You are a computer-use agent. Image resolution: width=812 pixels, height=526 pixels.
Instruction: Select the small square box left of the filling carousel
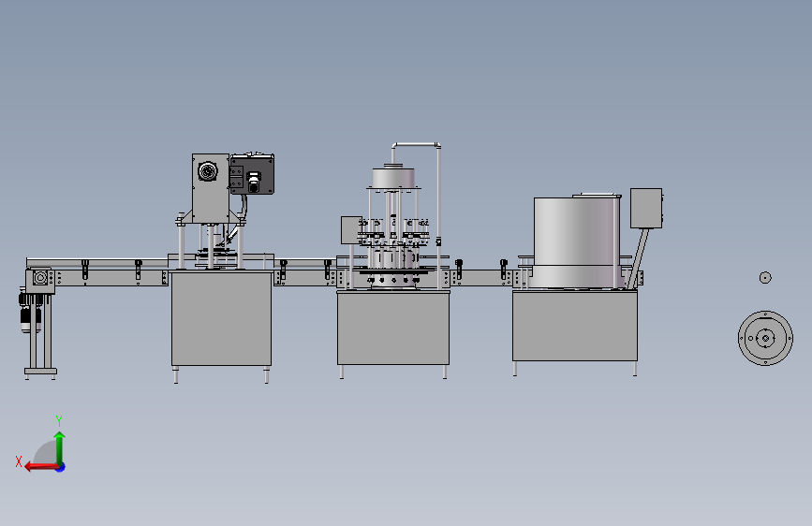coord(351,230)
